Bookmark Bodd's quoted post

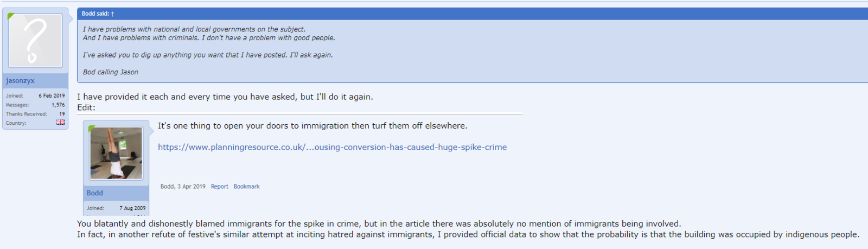pyautogui.click(x=246, y=187)
